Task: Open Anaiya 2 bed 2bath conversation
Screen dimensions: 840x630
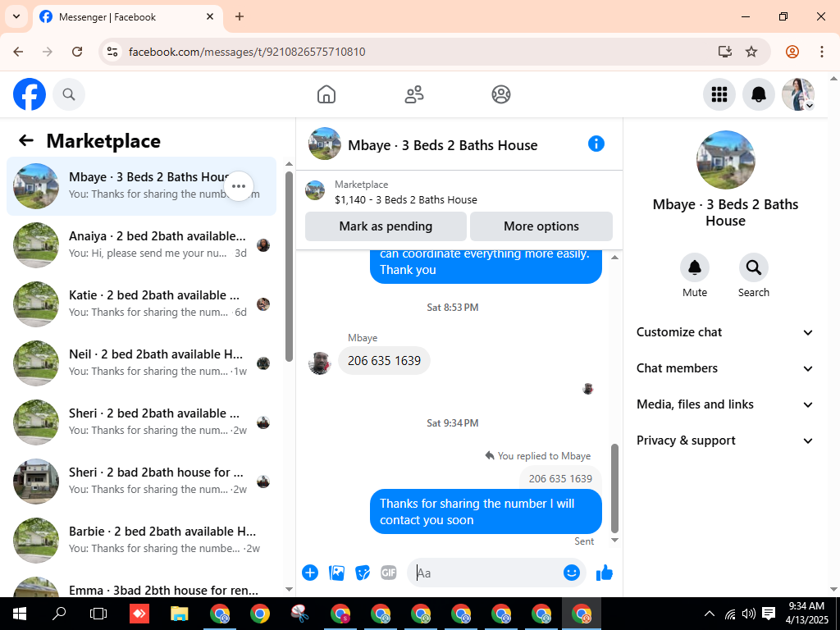Action: [141, 244]
